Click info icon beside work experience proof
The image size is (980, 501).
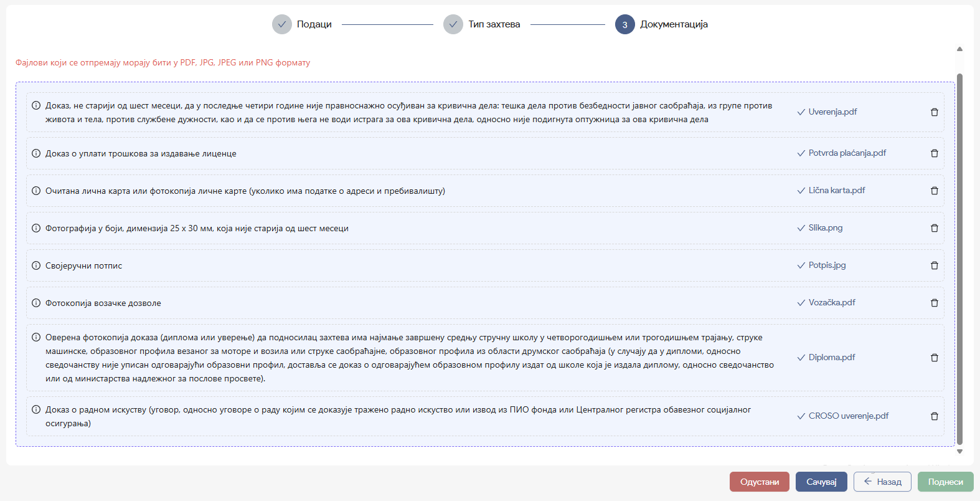point(36,409)
